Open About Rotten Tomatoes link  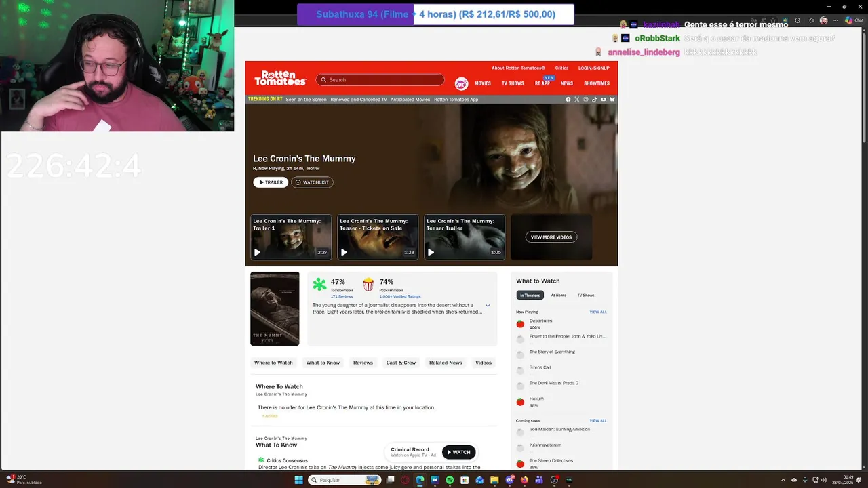[518, 68]
